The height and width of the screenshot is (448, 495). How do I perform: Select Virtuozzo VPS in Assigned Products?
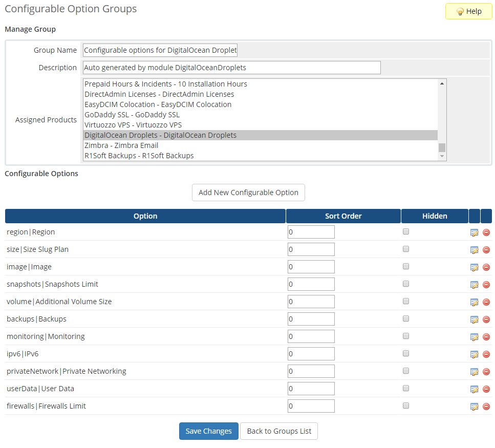coord(261,125)
